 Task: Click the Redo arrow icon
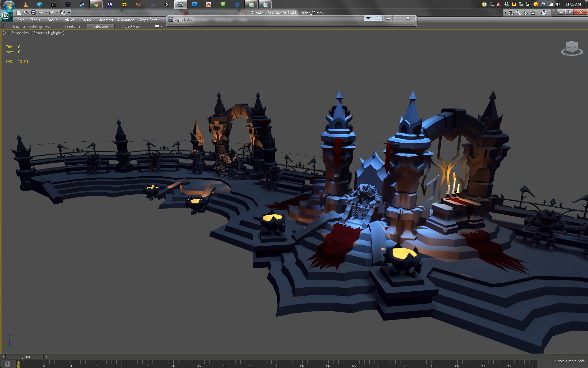point(51,13)
